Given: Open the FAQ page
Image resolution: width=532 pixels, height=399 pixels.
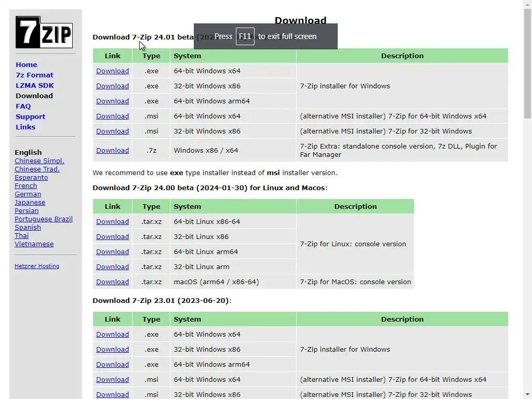Looking at the screenshot, I should pos(23,106).
